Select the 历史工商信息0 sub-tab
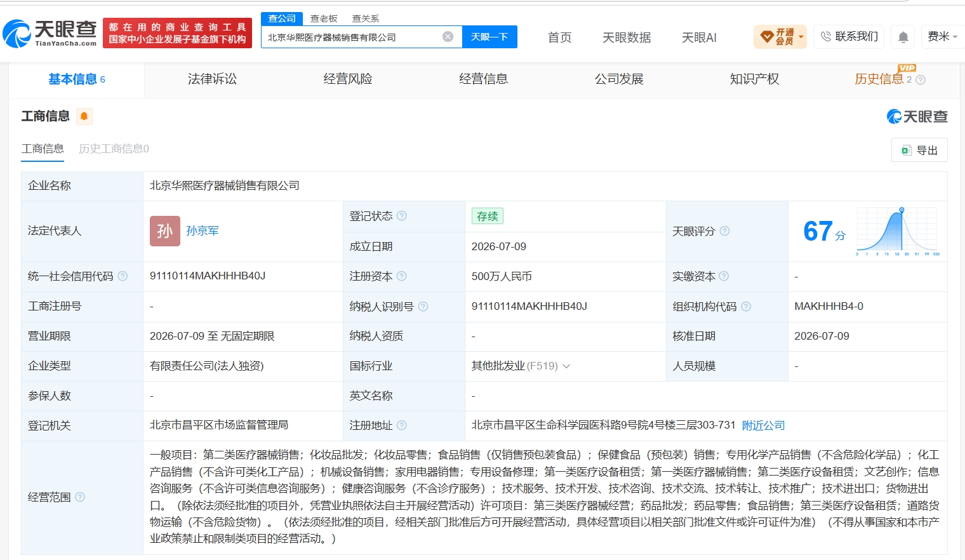This screenshot has height=560, width=965. point(114,149)
